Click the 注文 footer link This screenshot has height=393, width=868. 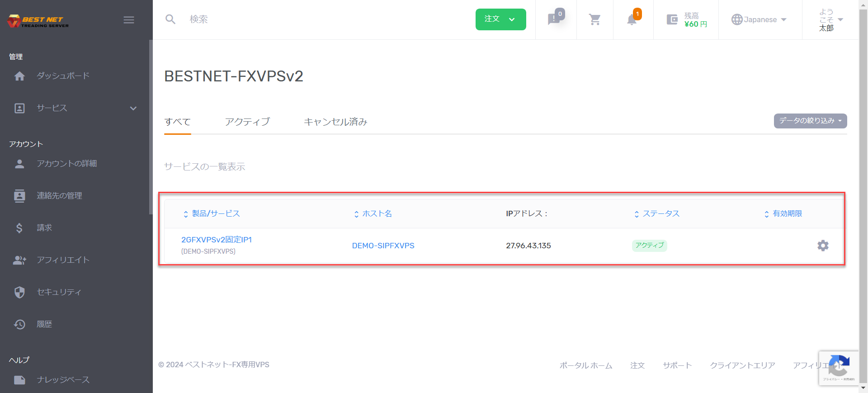[x=637, y=365]
